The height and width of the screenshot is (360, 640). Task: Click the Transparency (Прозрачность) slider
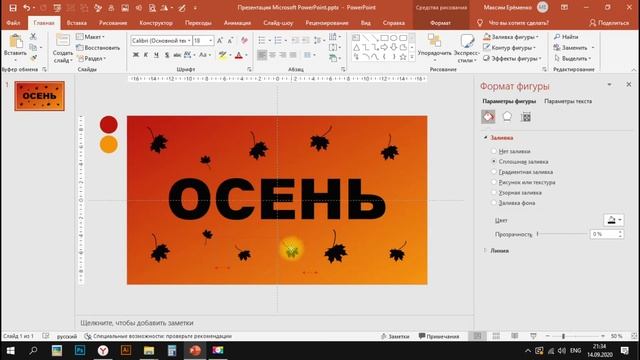562,234
